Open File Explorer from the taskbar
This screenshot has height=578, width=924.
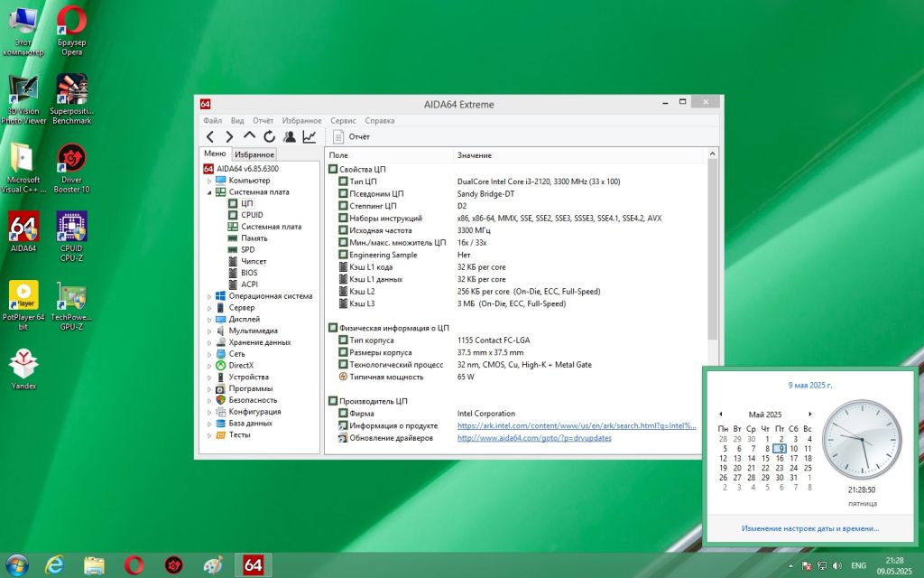tap(94, 565)
